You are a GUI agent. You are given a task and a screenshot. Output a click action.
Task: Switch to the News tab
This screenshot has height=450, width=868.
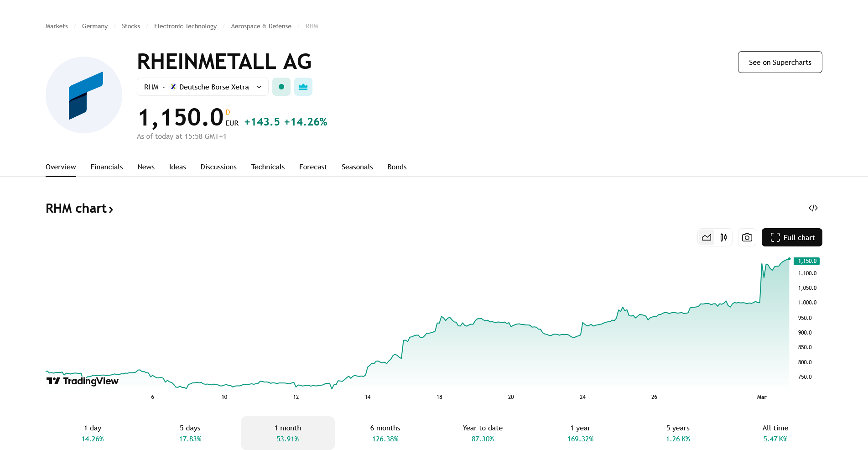pos(146,167)
